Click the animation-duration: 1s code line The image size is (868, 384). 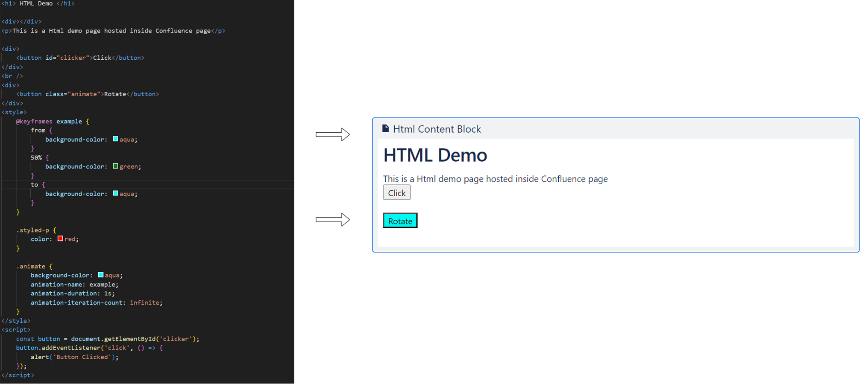click(73, 293)
